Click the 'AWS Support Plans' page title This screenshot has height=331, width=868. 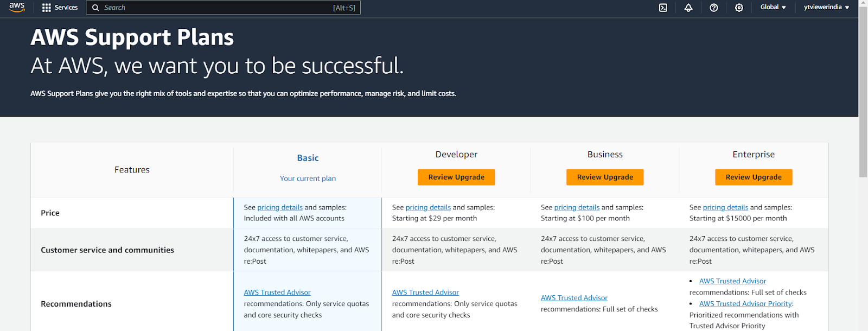pos(132,37)
